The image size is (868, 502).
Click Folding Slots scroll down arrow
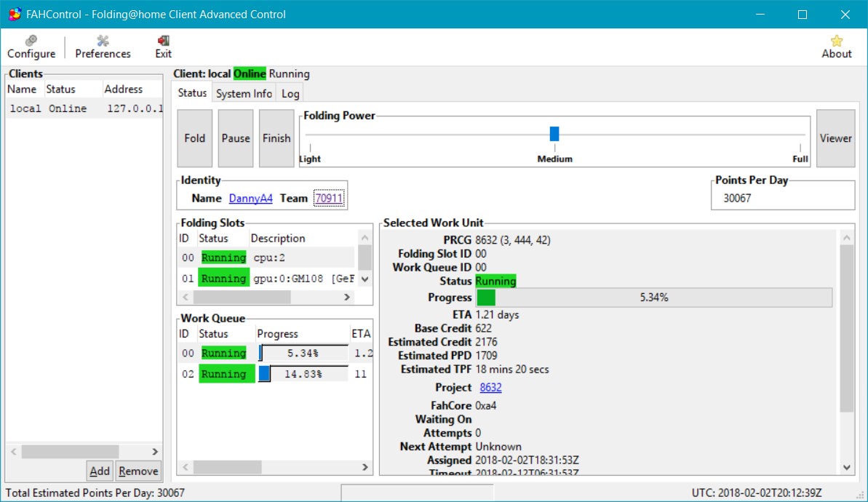(365, 279)
